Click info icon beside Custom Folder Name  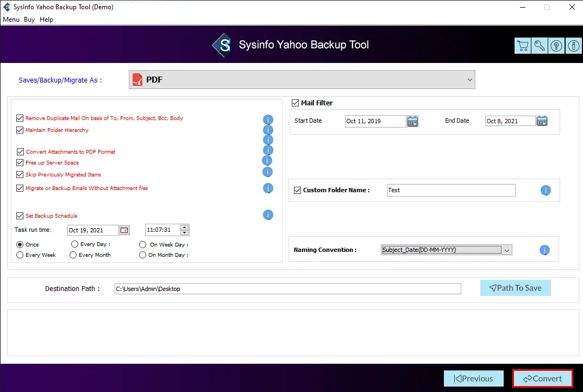[546, 191]
